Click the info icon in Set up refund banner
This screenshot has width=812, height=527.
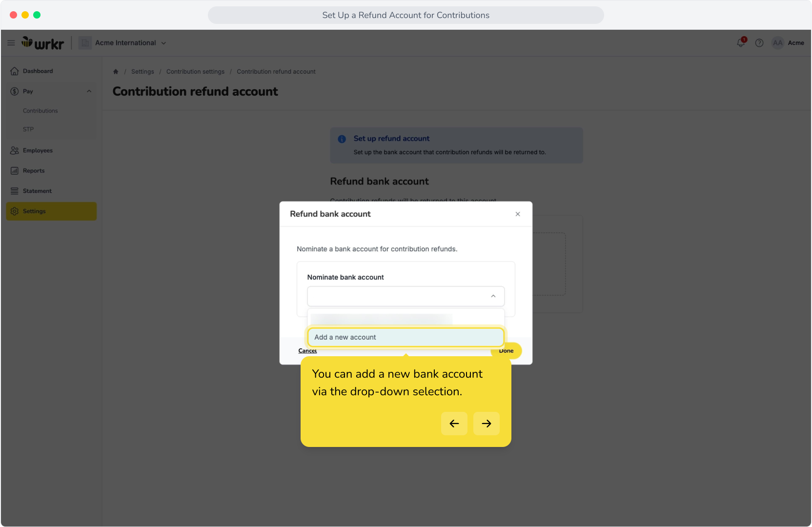342,139
